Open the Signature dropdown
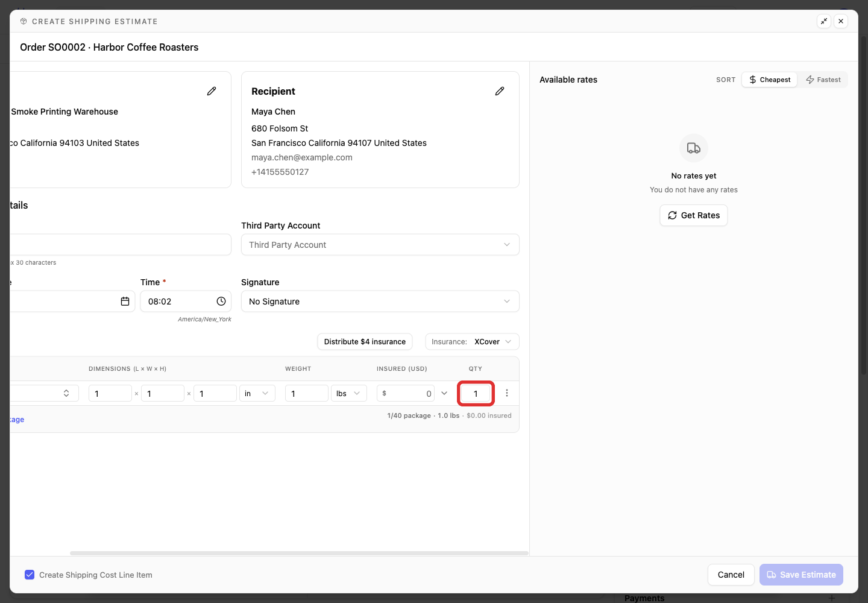This screenshot has height=603, width=868. pos(380,301)
